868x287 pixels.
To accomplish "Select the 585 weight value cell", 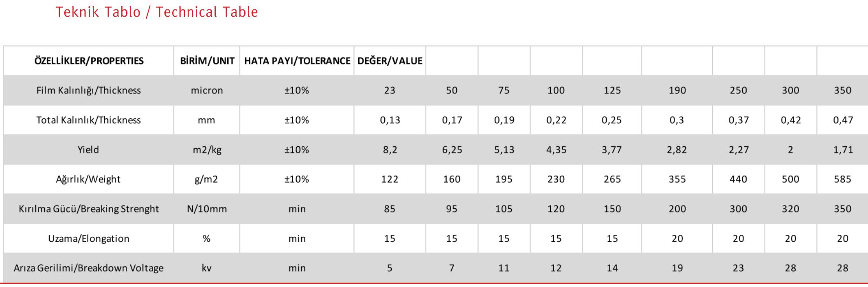I will click(x=842, y=179).
